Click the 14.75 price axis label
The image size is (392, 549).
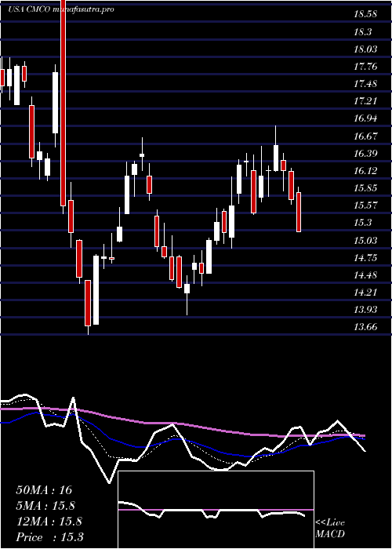pos(365,258)
